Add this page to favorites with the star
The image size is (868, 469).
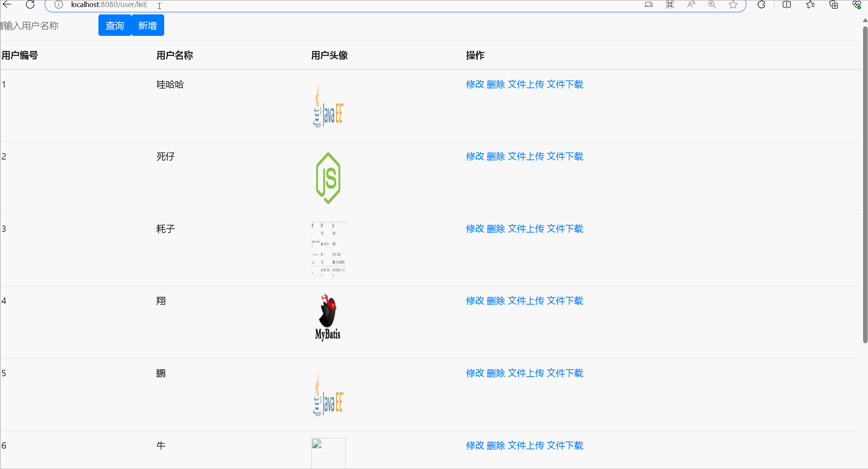(x=733, y=5)
